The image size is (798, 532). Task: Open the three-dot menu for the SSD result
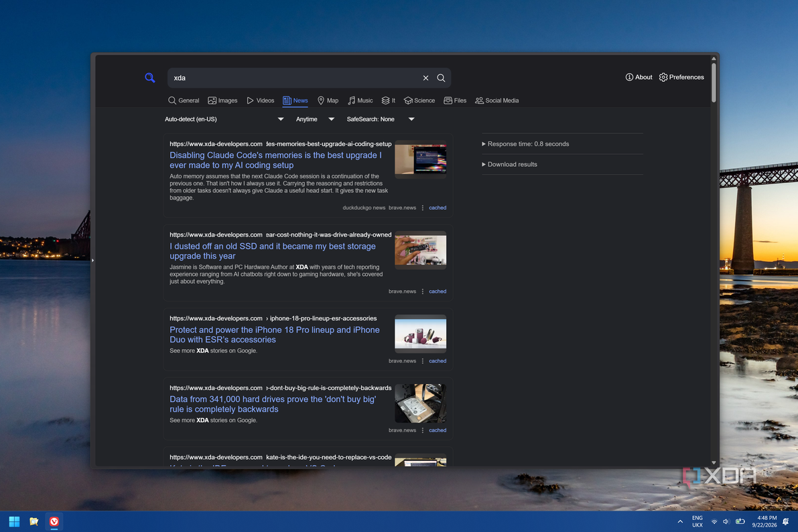(x=422, y=291)
